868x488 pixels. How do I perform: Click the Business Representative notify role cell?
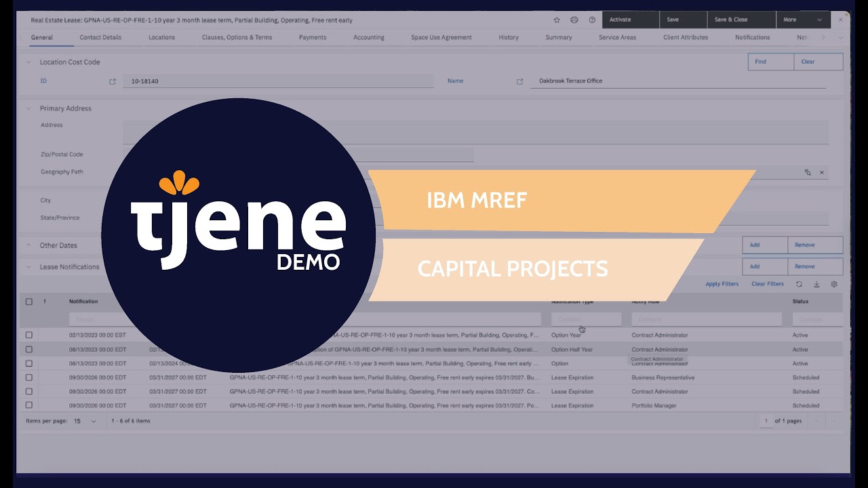coord(663,378)
